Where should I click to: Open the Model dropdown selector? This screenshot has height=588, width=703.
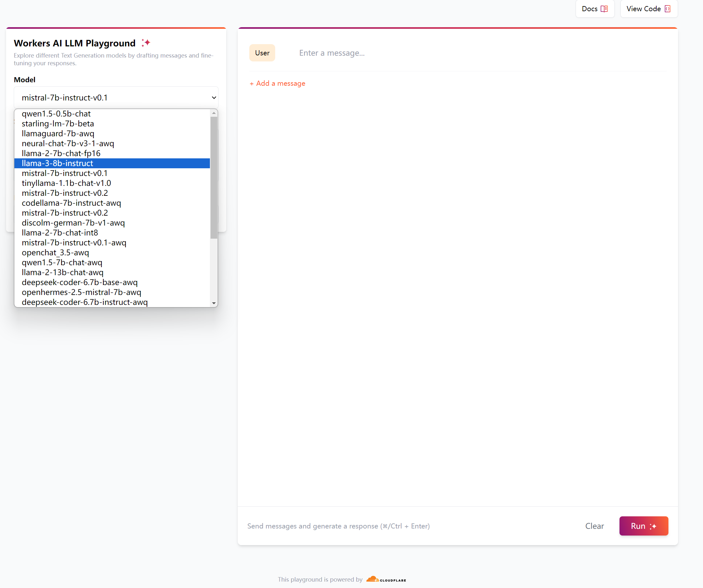[116, 98]
